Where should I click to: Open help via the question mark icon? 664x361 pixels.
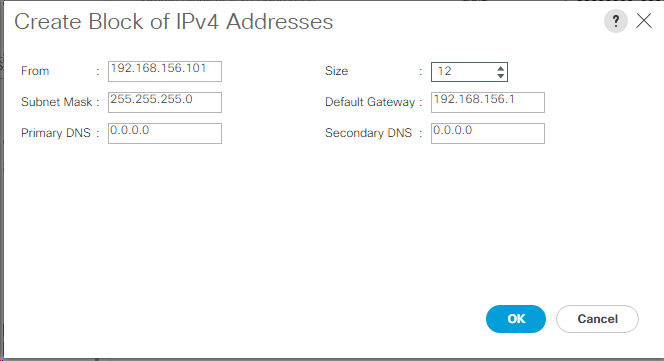(615, 21)
